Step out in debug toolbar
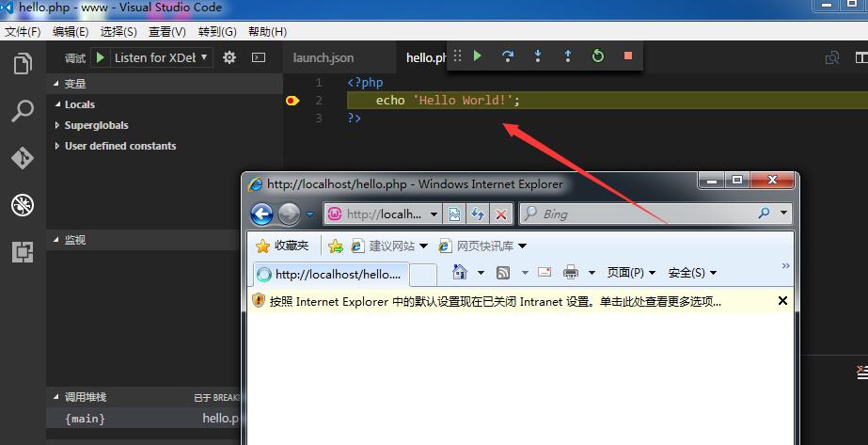The width and height of the screenshot is (868, 445). point(567,56)
